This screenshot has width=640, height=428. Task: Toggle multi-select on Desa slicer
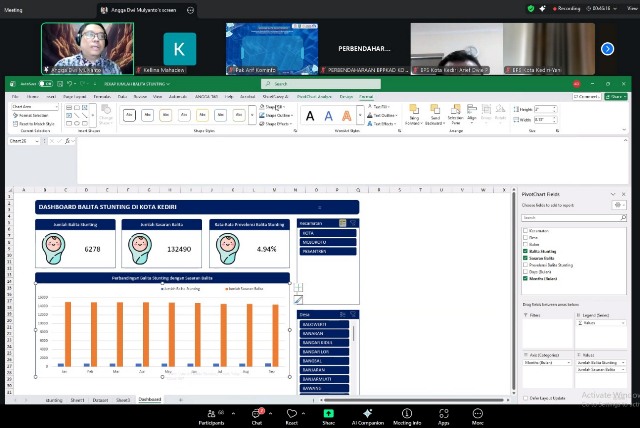(x=344, y=314)
